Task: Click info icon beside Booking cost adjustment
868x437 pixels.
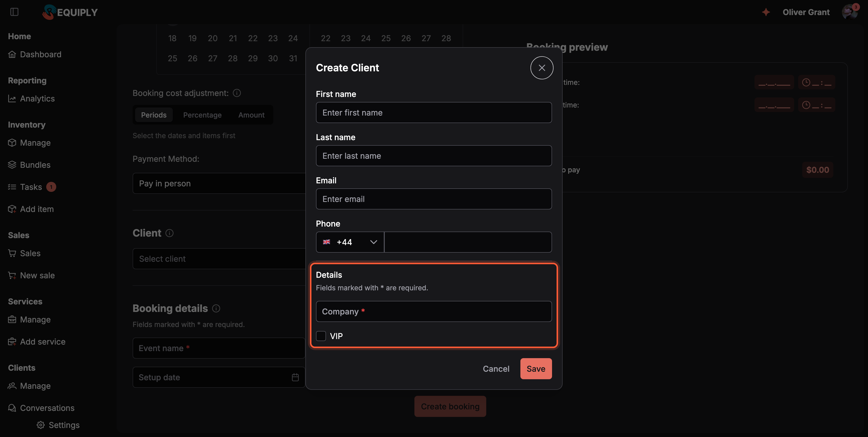Action: [x=237, y=93]
